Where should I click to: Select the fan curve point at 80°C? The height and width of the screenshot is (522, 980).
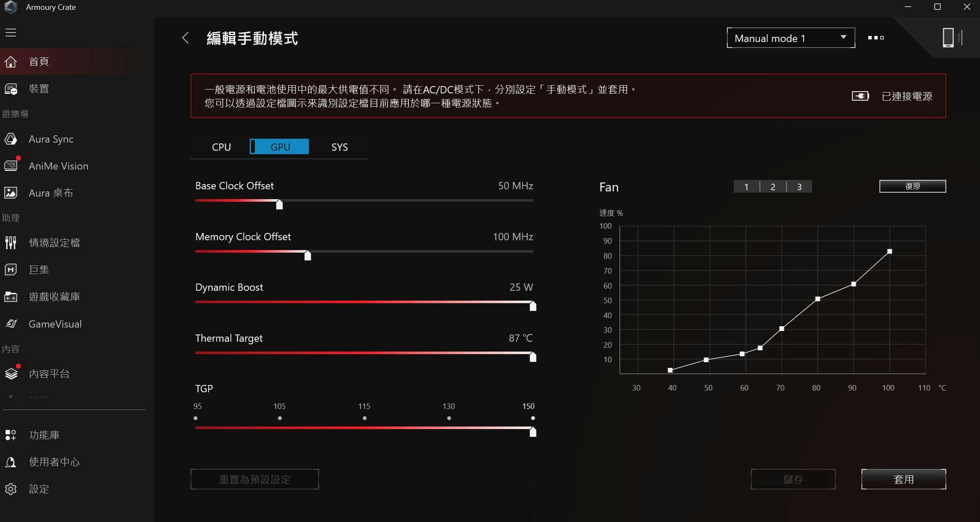tap(818, 299)
